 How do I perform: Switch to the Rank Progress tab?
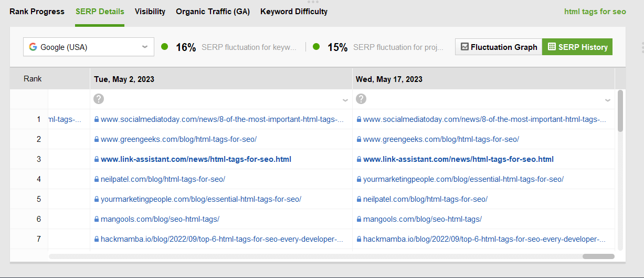tap(37, 12)
